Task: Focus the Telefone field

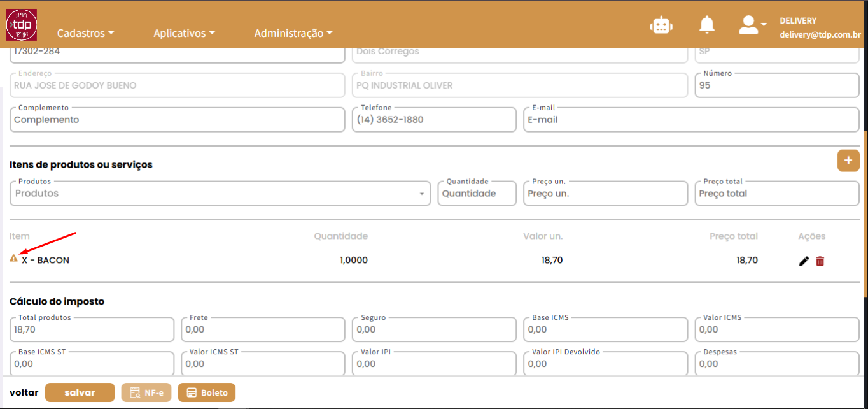Action: pyautogui.click(x=434, y=120)
